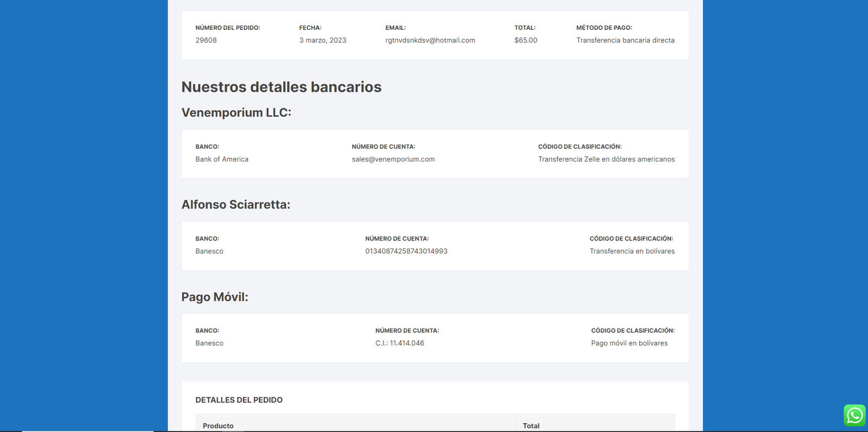Click the TOTAL label in order summary
The image size is (868, 432).
[525, 28]
